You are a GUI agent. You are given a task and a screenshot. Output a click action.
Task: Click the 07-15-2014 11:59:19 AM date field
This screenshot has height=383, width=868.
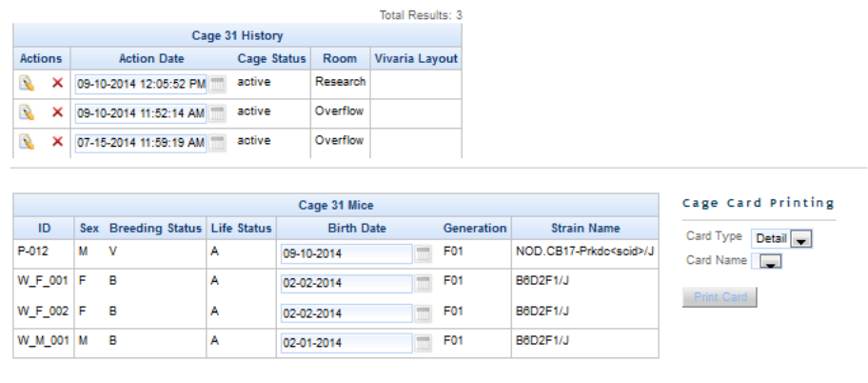coord(141,143)
